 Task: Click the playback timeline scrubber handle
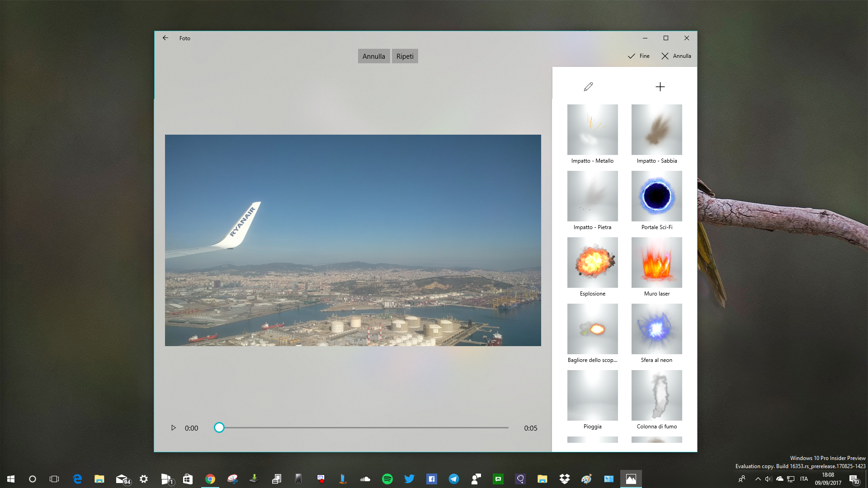219,427
